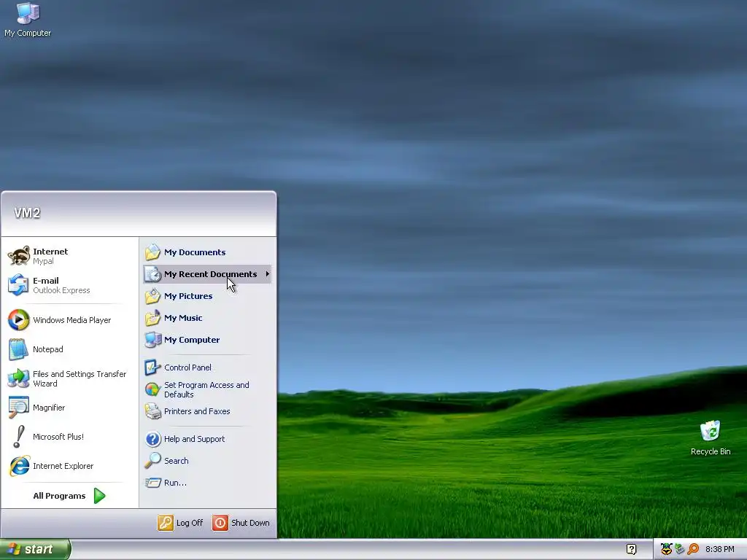Open Printers and Faxes icon

point(152,411)
